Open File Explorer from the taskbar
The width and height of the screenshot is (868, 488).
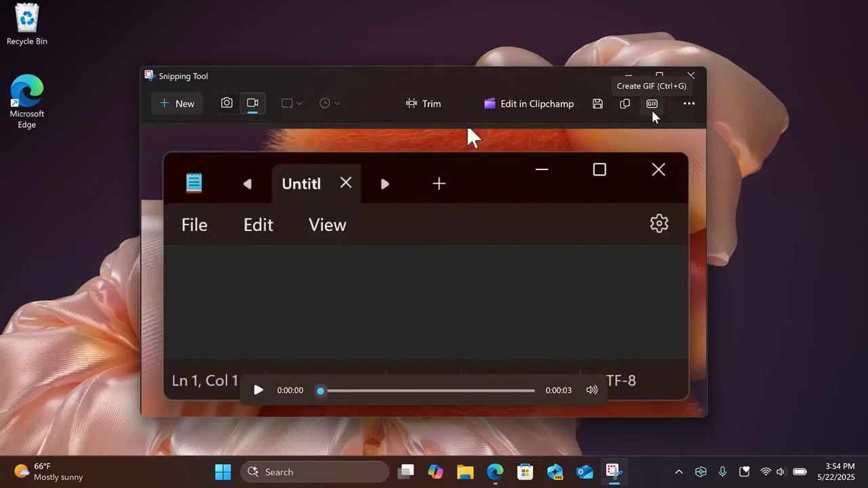(465, 472)
